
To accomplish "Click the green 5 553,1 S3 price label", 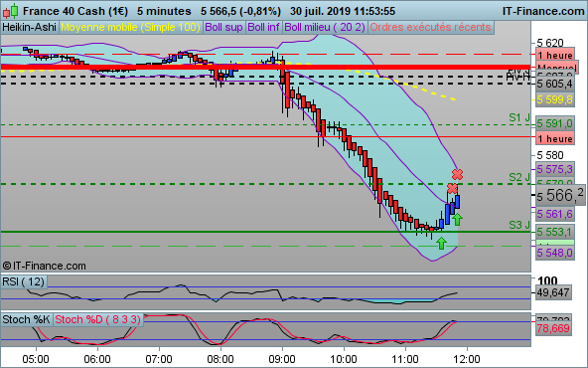I will pos(555,232).
